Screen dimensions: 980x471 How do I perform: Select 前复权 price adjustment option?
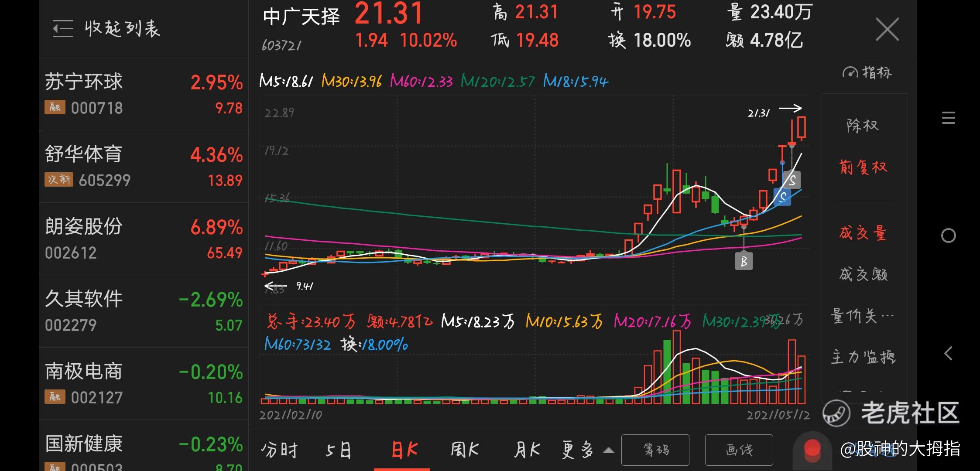tap(863, 167)
